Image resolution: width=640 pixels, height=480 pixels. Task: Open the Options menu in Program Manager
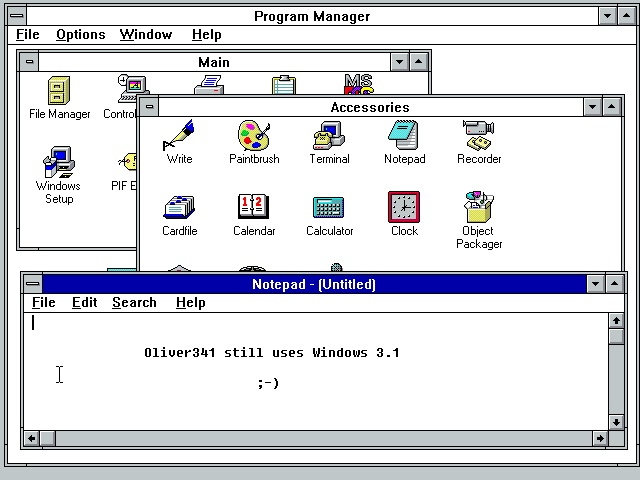coord(81,35)
